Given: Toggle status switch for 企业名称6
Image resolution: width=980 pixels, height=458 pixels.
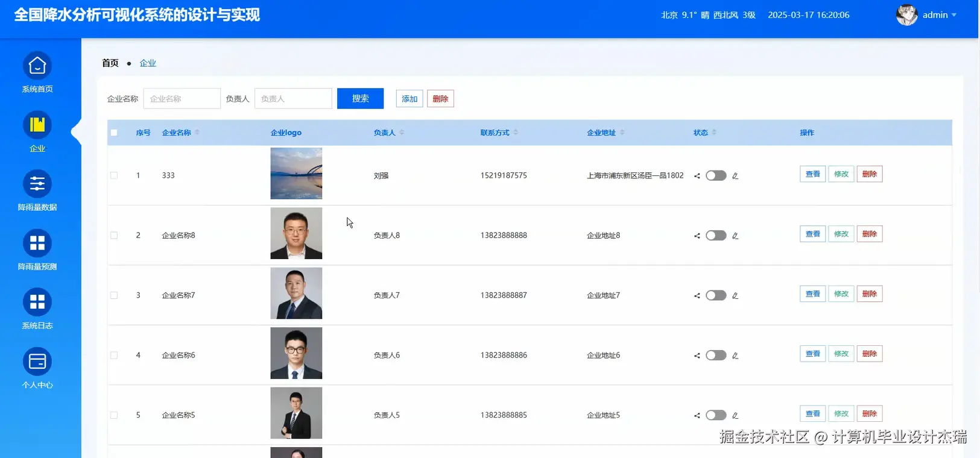Looking at the screenshot, I should click(x=716, y=355).
